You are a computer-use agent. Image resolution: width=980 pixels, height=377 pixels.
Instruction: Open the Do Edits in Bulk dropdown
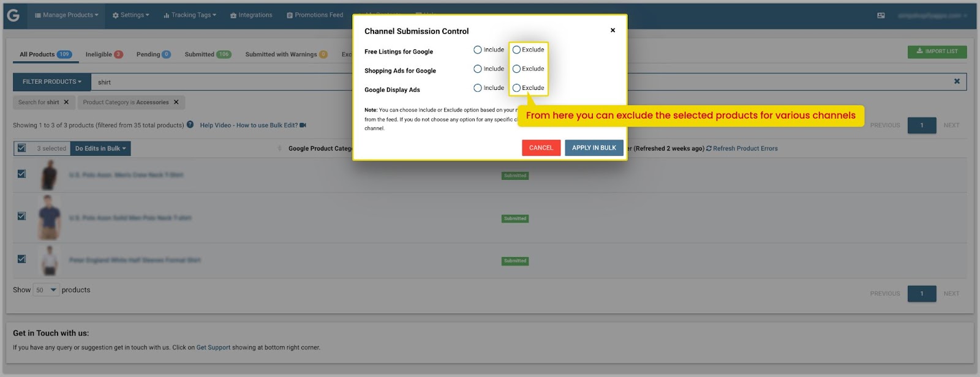pos(100,149)
